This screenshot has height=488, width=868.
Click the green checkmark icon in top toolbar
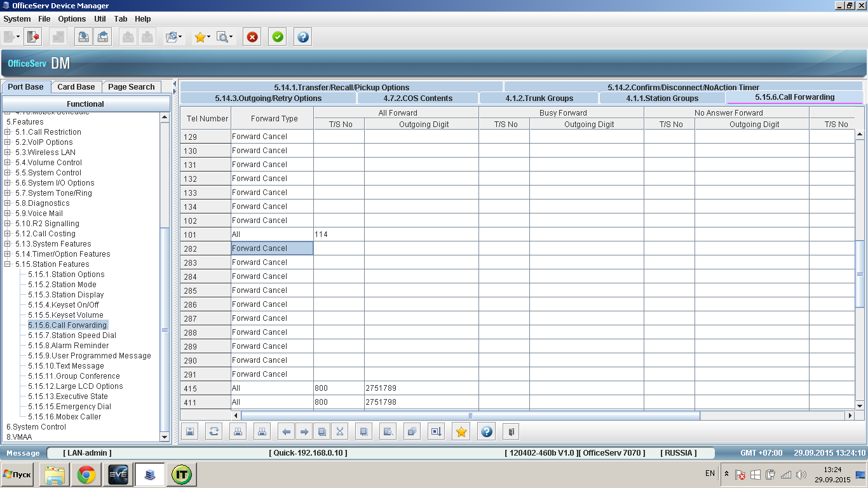point(278,37)
